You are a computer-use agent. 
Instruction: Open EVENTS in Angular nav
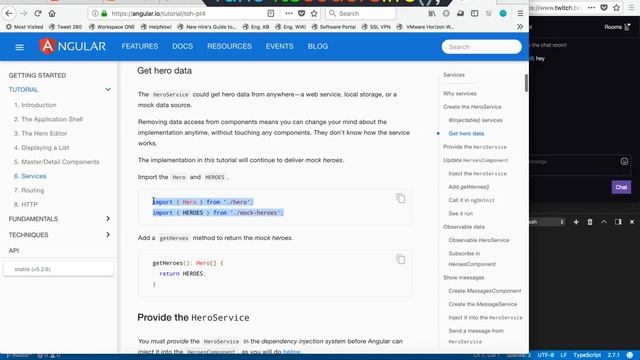coord(280,46)
